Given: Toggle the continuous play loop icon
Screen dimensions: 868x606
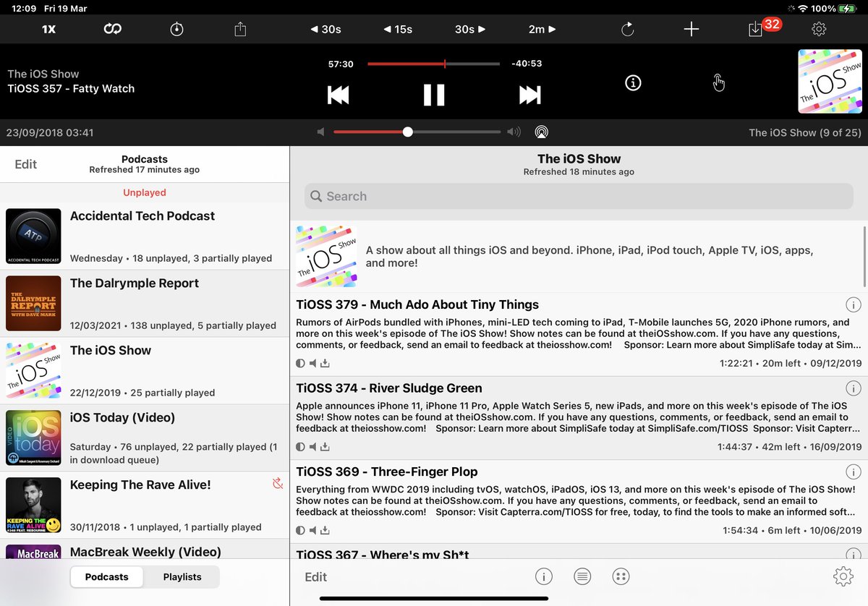Looking at the screenshot, I should click(112, 29).
